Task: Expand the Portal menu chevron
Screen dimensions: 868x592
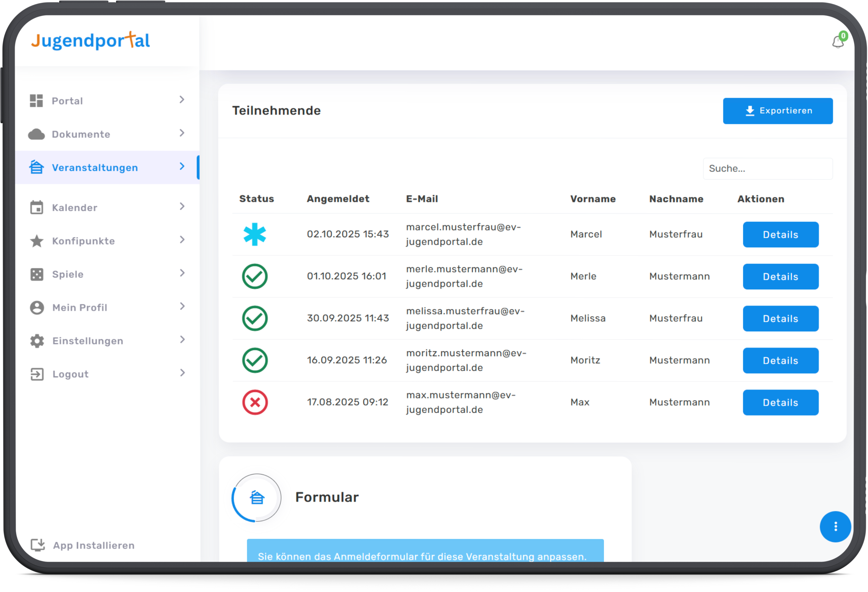Action: 182,100
